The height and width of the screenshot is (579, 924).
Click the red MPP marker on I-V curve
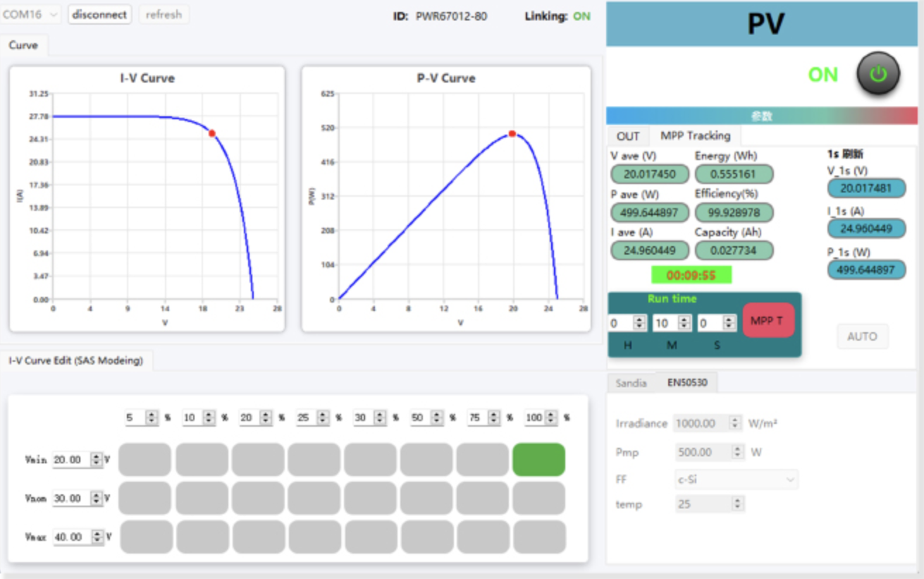click(x=211, y=133)
